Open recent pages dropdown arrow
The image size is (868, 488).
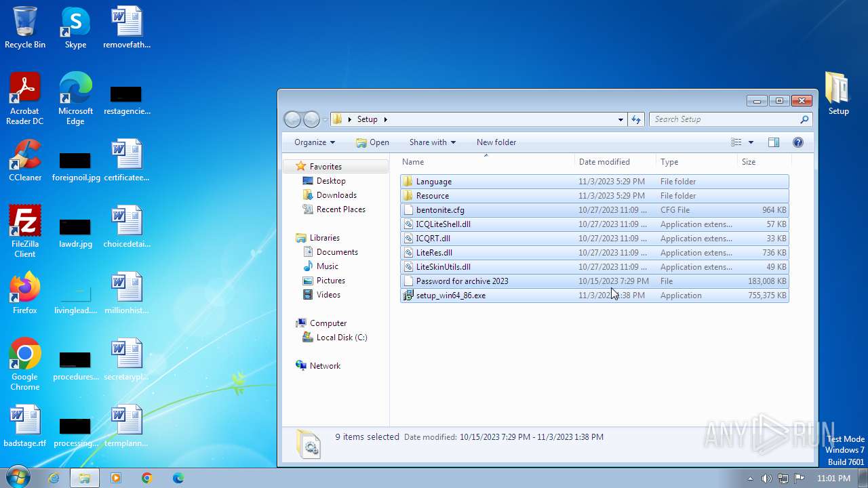tap(325, 119)
